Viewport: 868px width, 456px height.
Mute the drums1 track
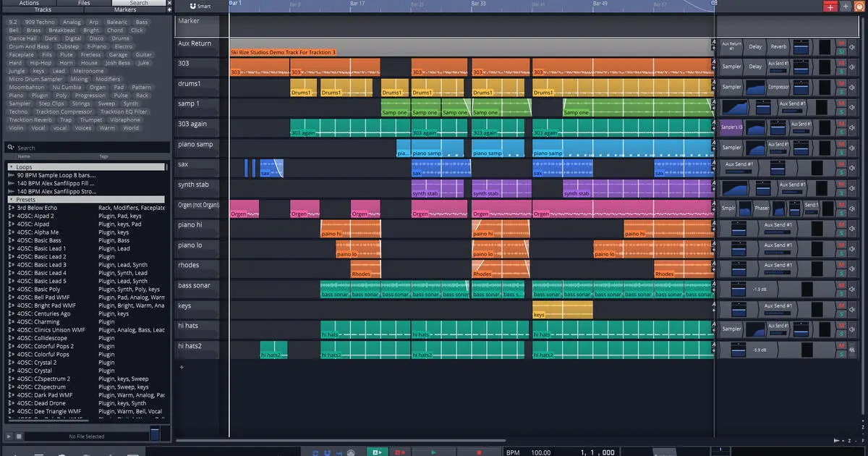click(841, 83)
